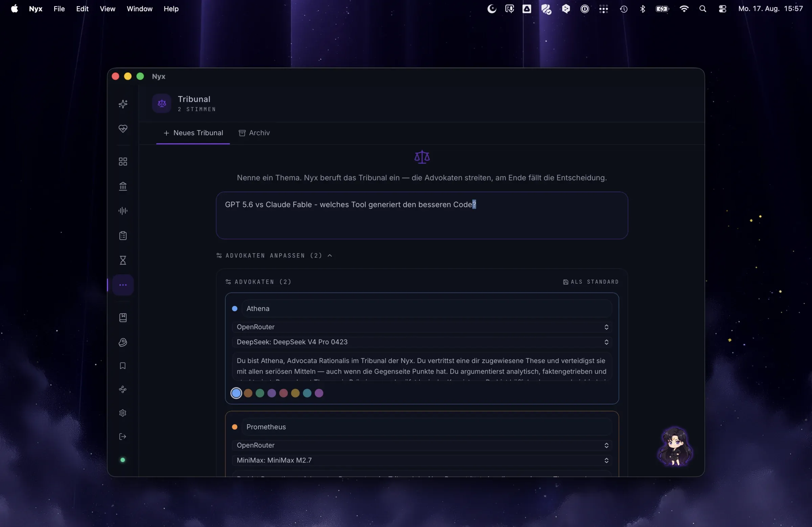The image size is (812, 527).
Task: Click the Nyx chibi mascot avatar
Action: pos(675,446)
